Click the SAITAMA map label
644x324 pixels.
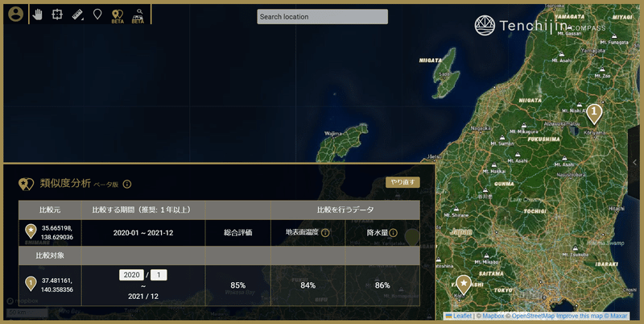tap(491, 273)
